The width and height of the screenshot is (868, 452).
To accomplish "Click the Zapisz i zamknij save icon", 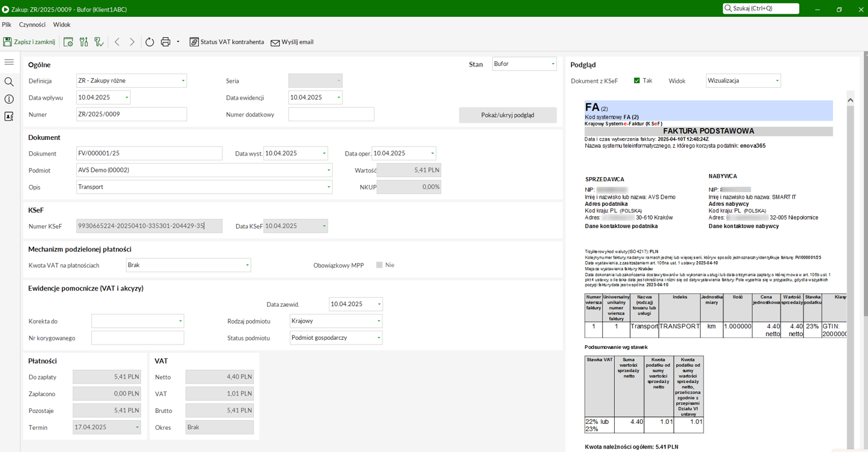I will (8, 42).
